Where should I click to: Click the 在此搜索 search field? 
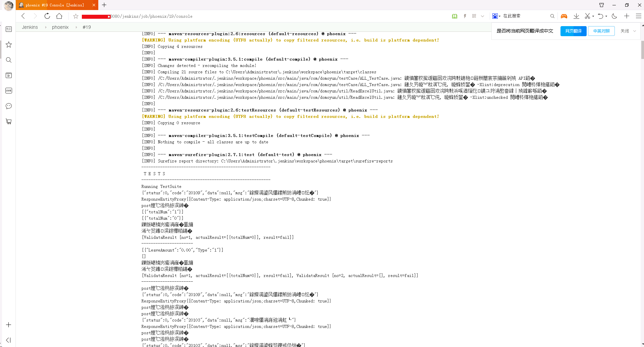pyautogui.click(x=525, y=16)
